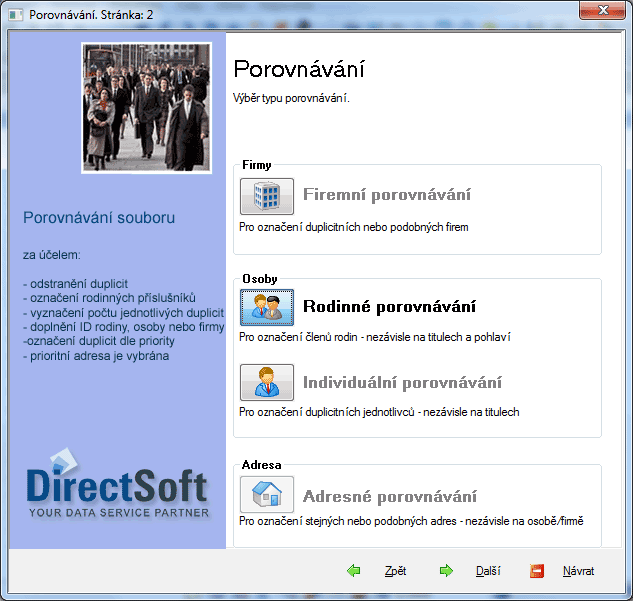The height and width of the screenshot is (601, 633).
Task: Go back with the Zpět button
Action: point(395,571)
